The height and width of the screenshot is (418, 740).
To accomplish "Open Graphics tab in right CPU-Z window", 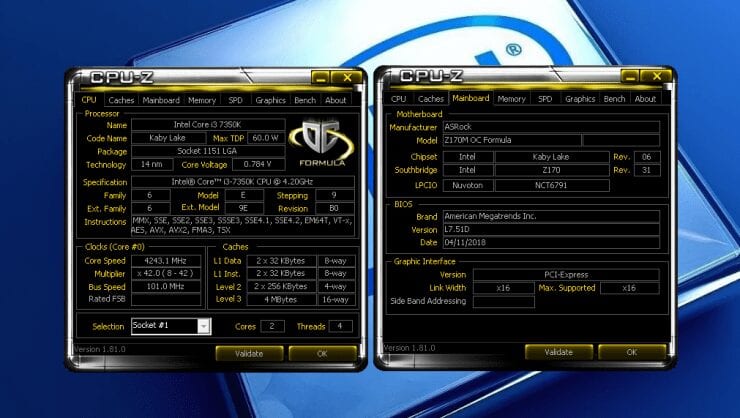I will click(x=580, y=99).
